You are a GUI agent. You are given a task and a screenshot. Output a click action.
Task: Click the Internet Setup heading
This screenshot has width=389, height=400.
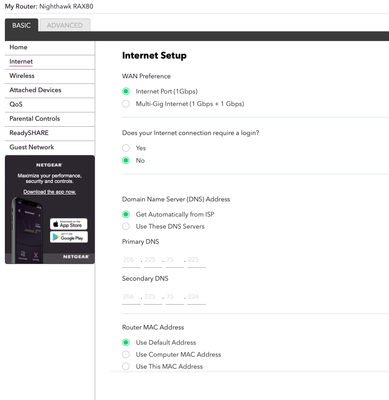coord(154,56)
